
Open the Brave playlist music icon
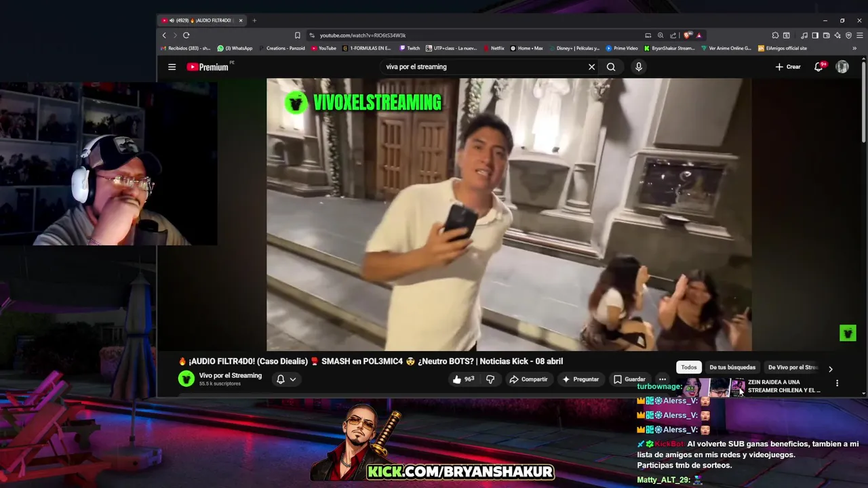click(x=804, y=35)
